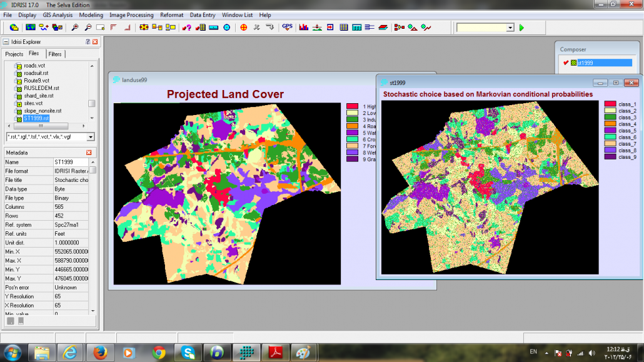644x362 pixels.
Task: Click the red crosshair target toolbar icon
Action: tap(243, 28)
